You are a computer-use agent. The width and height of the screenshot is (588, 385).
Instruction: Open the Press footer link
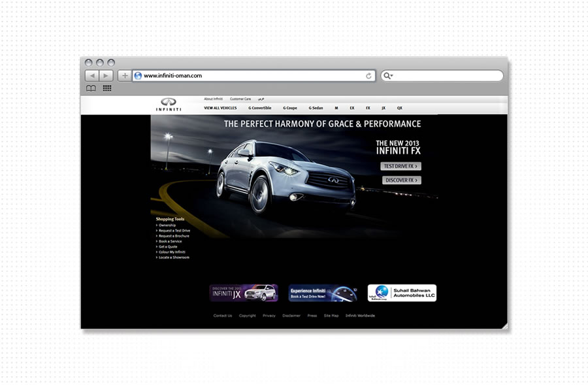[x=312, y=316]
